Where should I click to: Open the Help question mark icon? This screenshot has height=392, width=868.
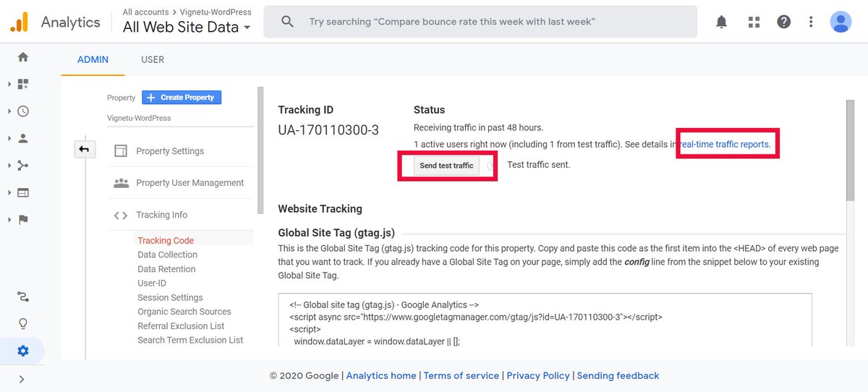(x=784, y=22)
